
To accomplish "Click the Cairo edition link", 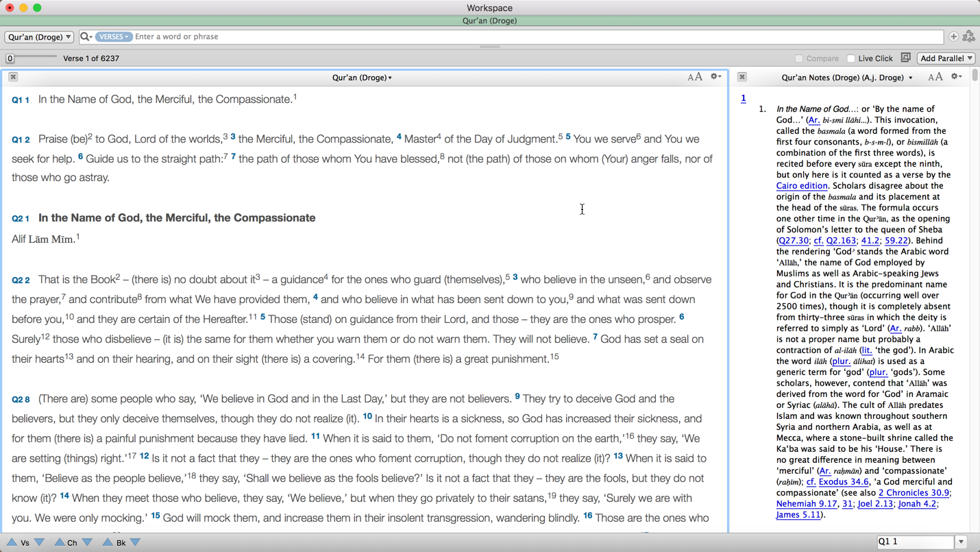I will click(802, 186).
